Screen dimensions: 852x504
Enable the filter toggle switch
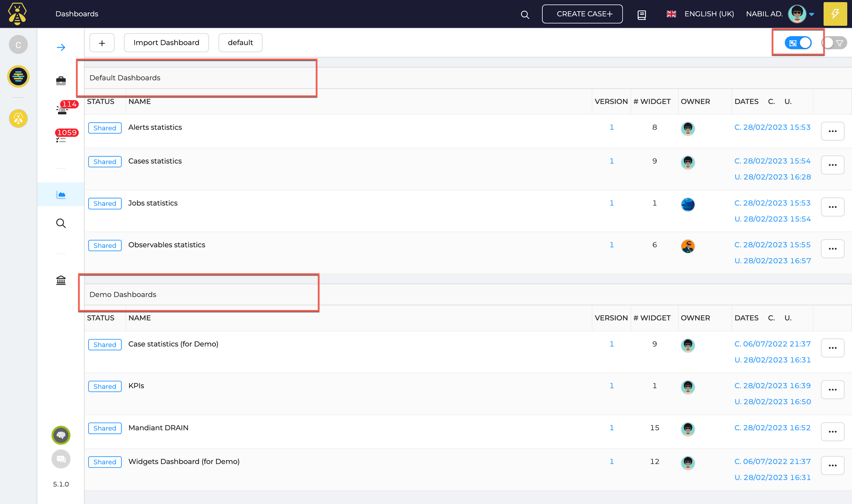[x=834, y=43]
